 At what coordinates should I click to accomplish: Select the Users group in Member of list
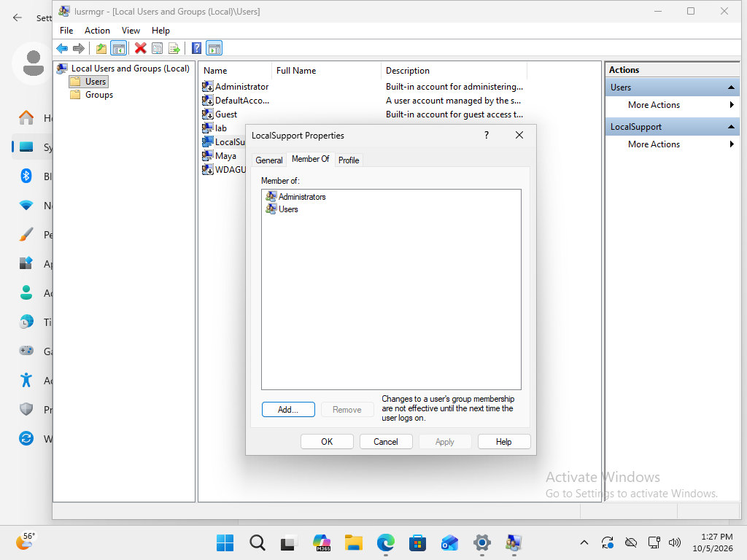[x=282, y=209]
